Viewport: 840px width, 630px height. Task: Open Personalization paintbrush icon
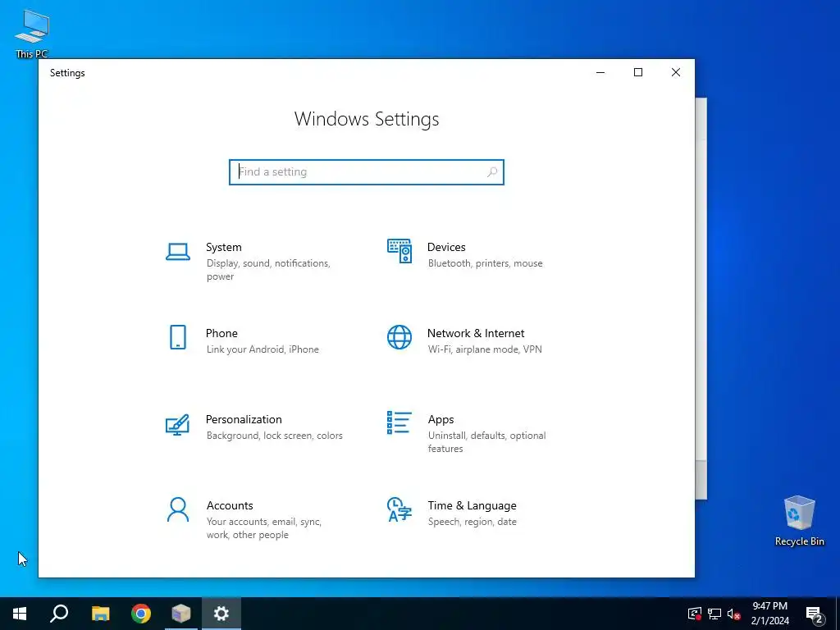(x=177, y=424)
